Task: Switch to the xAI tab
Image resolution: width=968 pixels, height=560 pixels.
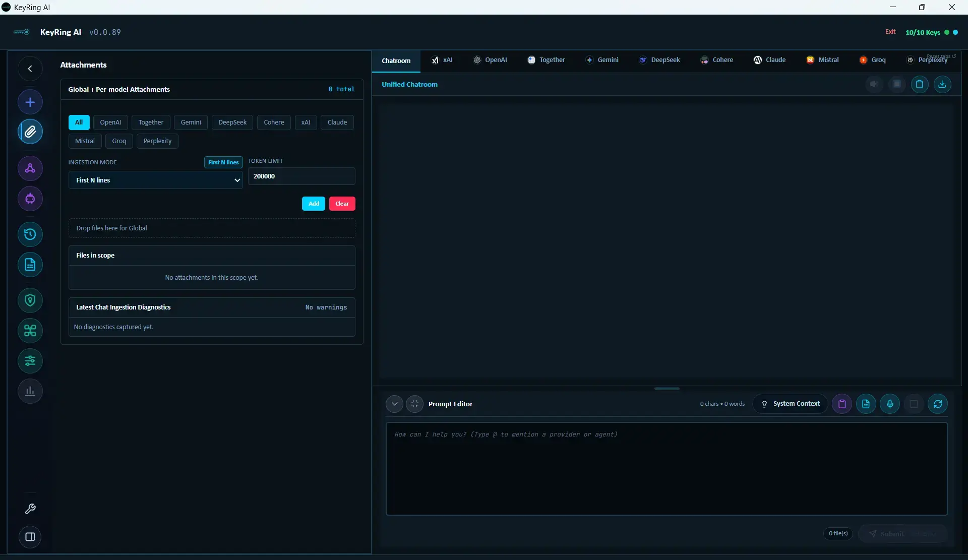Action: pyautogui.click(x=442, y=60)
